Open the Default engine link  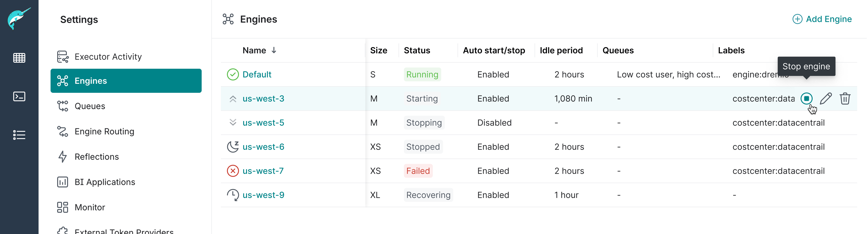click(257, 75)
